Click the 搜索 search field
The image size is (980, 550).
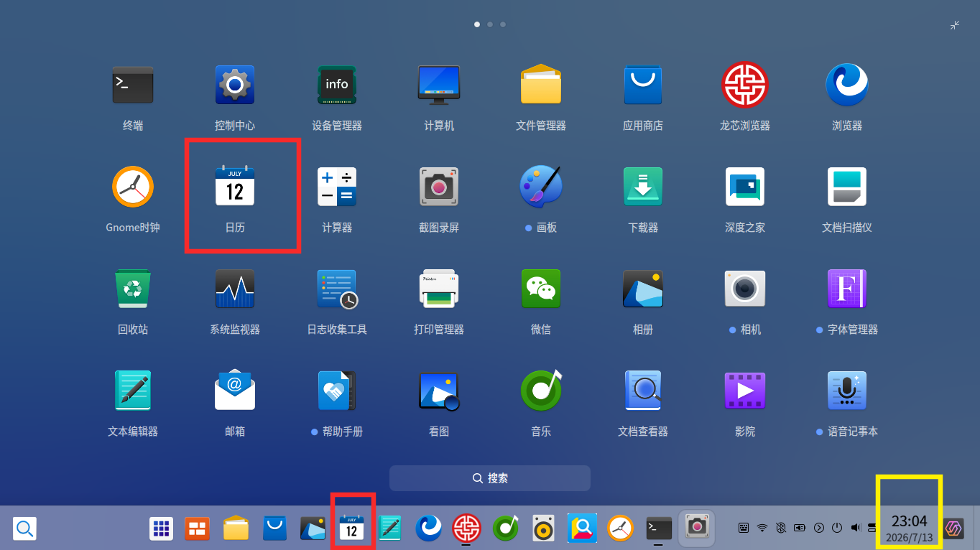pos(490,478)
